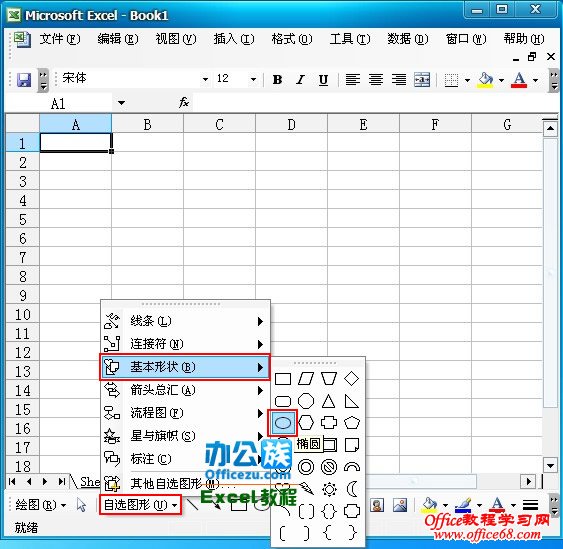Open the 格式(O) menu
The image size is (563, 549).
[x=292, y=38]
